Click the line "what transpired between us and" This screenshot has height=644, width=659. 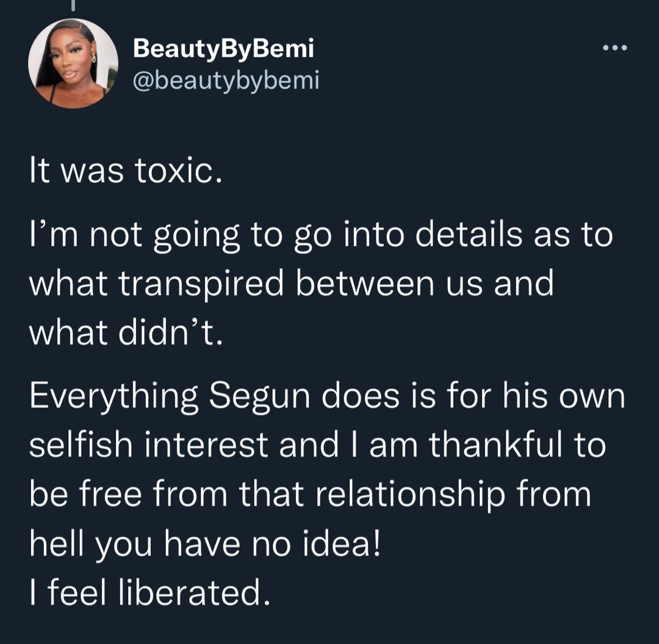(292, 284)
